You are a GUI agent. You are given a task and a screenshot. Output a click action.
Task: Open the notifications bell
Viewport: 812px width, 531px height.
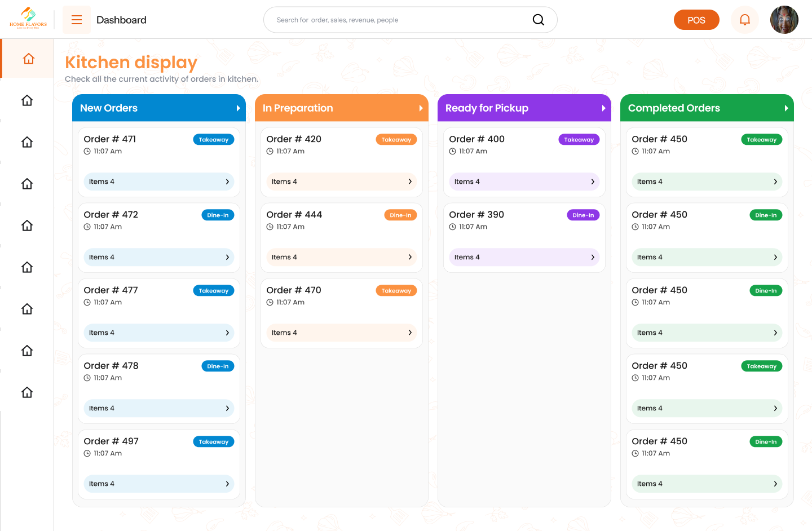(x=744, y=20)
